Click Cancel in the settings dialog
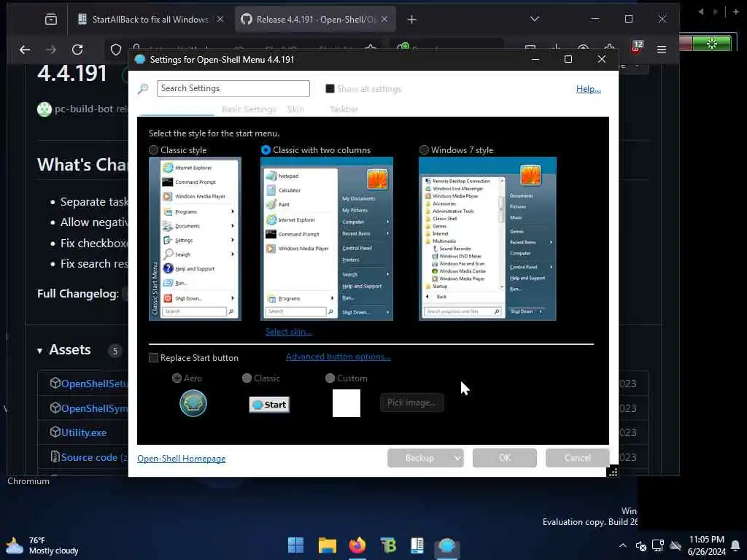The image size is (747, 560). click(x=578, y=458)
